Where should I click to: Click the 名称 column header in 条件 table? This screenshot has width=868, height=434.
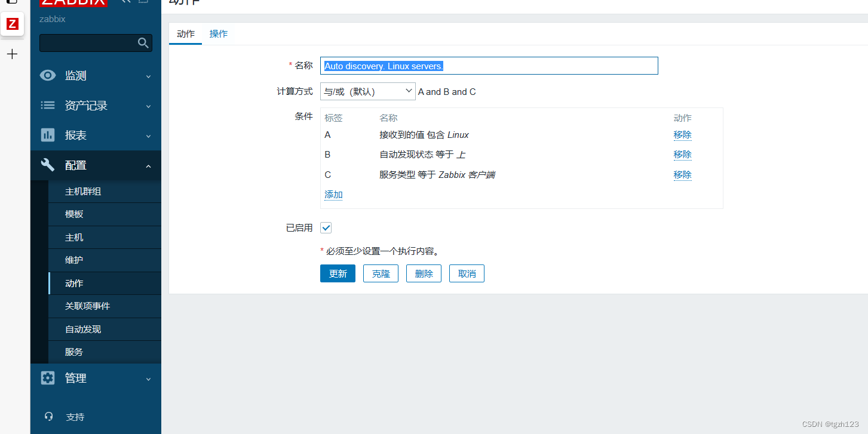click(x=388, y=118)
